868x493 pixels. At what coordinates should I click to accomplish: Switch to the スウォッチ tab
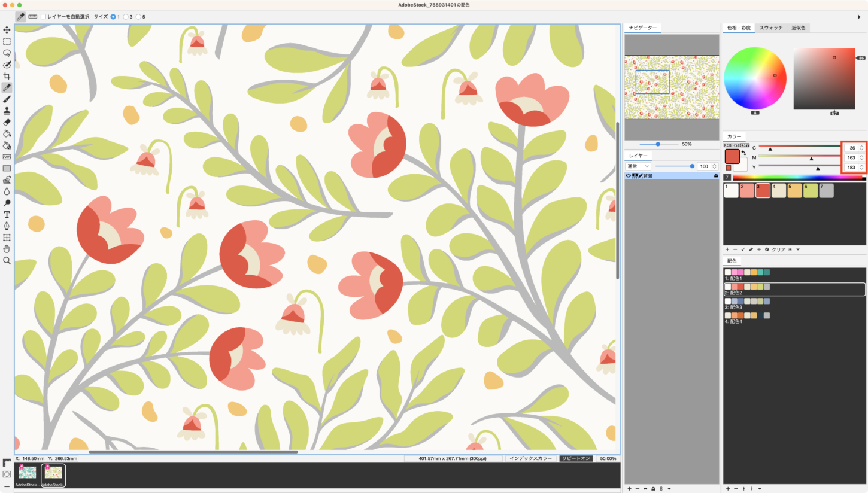tap(770, 28)
